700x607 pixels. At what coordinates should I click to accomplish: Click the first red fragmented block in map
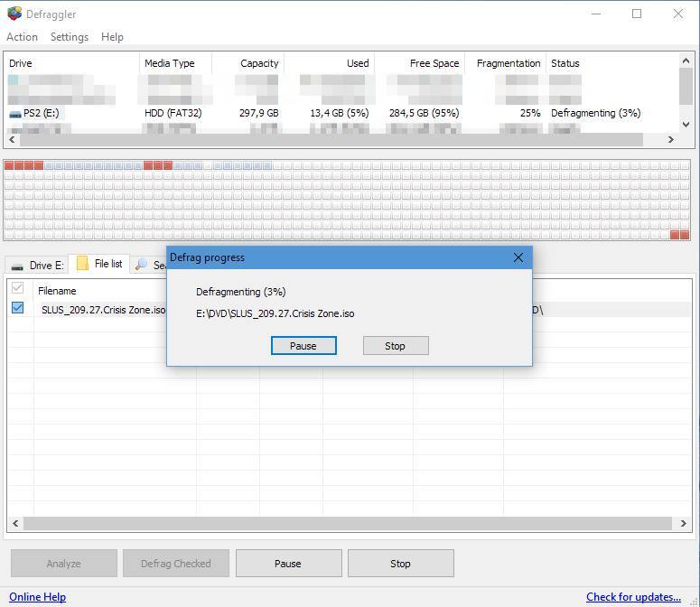click(x=9, y=165)
